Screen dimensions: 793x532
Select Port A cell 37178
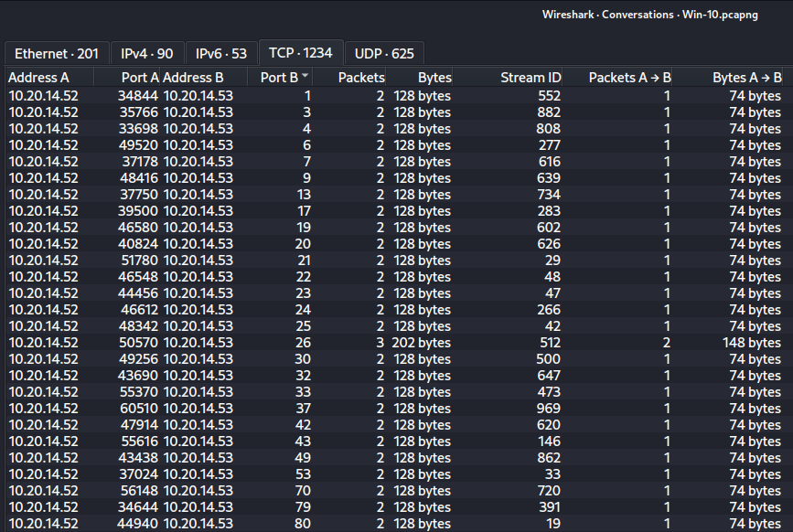[140, 162]
